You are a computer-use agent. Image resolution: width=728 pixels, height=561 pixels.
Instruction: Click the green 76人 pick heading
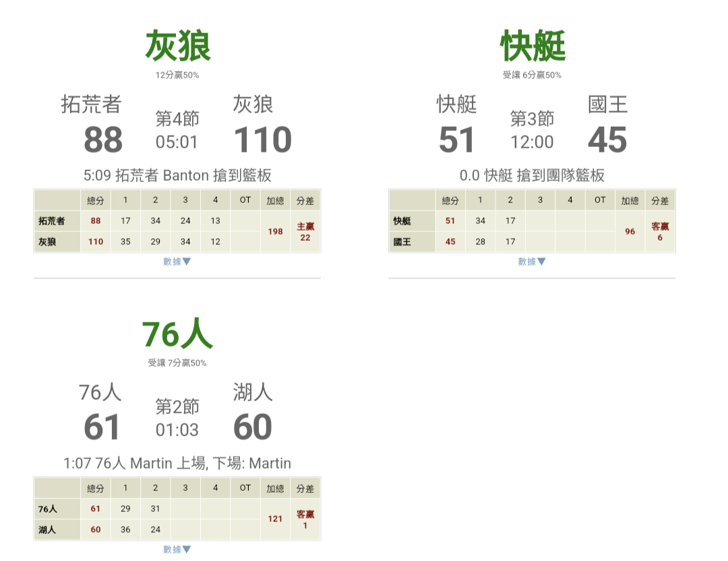(177, 334)
